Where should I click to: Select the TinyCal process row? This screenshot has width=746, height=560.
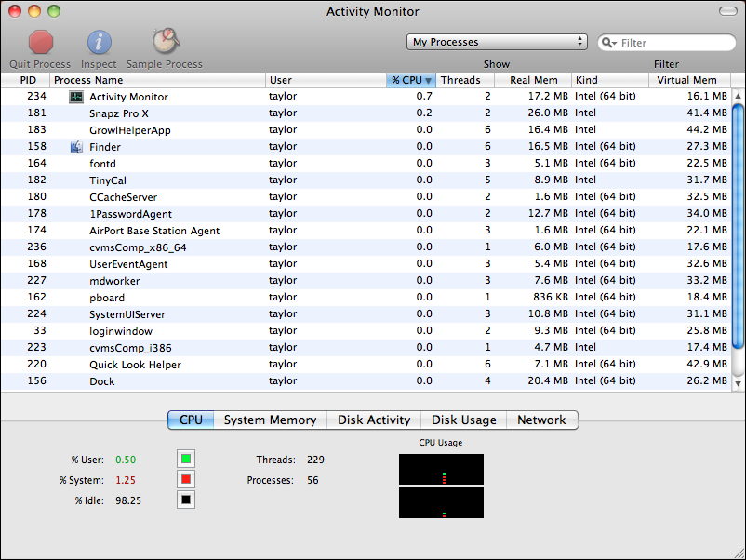pyautogui.click(x=366, y=180)
